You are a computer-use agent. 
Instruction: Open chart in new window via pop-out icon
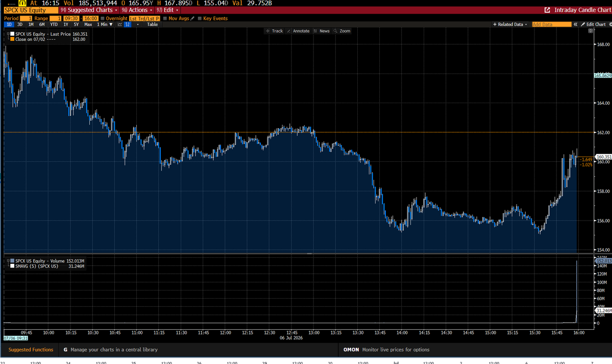click(547, 10)
